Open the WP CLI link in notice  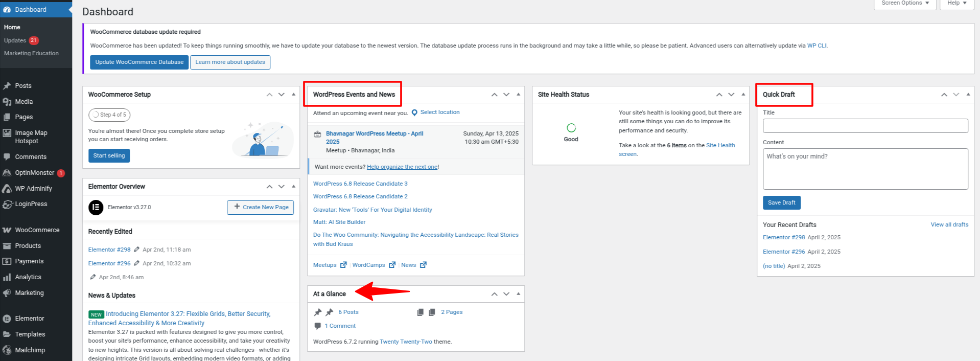point(816,46)
